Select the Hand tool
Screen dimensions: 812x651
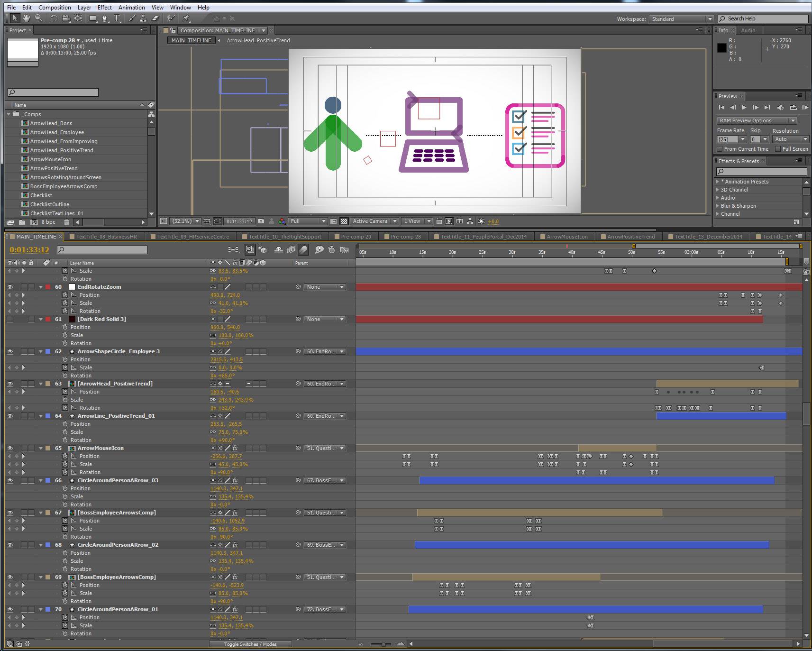(26, 19)
